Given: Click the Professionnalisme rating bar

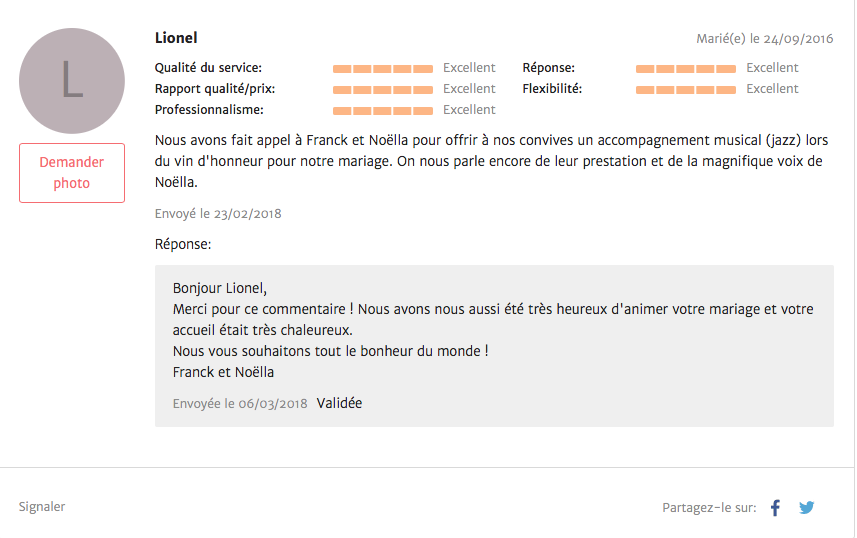Looking at the screenshot, I should tap(383, 111).
